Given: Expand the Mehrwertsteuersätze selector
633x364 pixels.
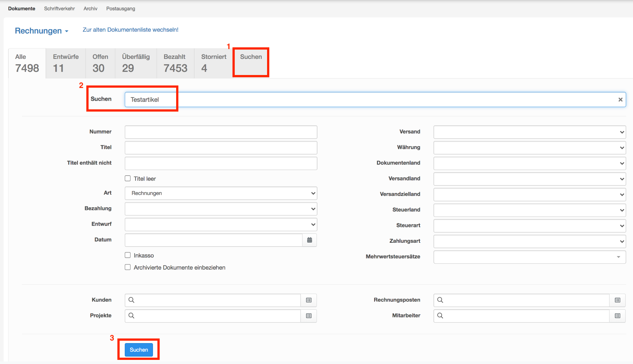Looking at the screenshot, I should click(530, 257).
